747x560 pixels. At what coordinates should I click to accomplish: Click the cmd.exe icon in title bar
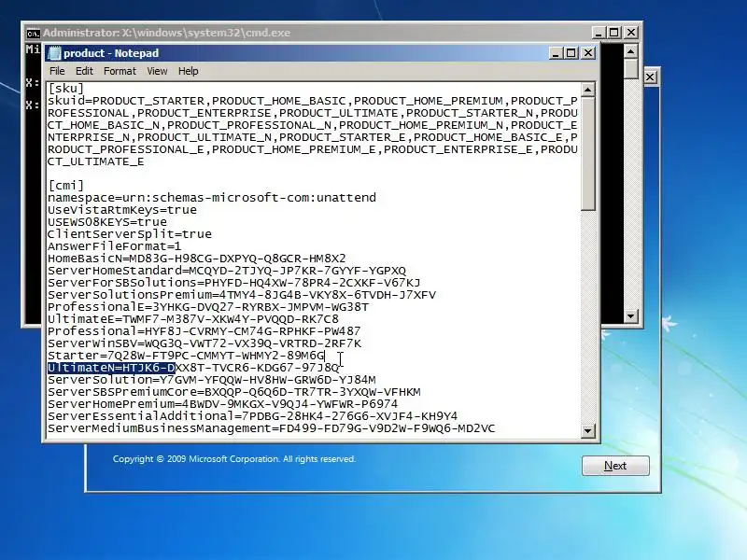click(33, 33)
